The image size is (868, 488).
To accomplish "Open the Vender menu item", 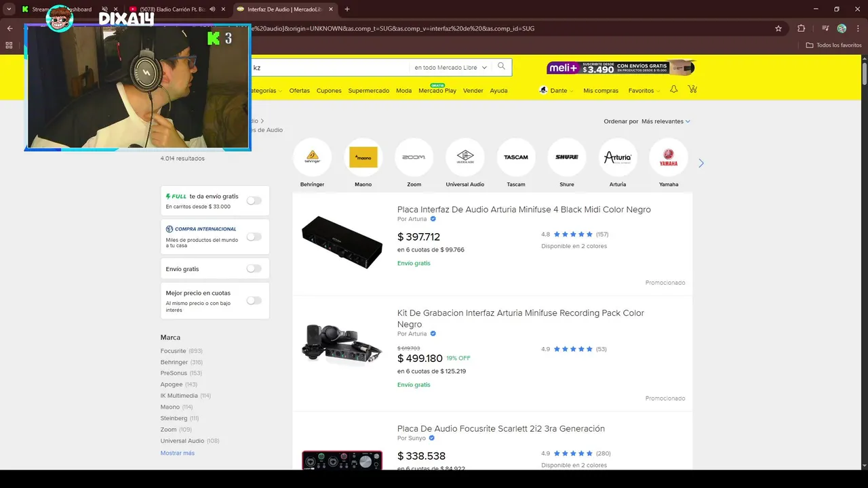I will click(473, 91).
